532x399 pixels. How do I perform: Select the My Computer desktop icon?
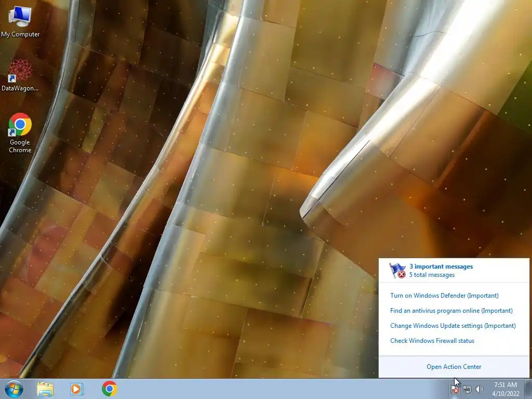click(20, 21)
